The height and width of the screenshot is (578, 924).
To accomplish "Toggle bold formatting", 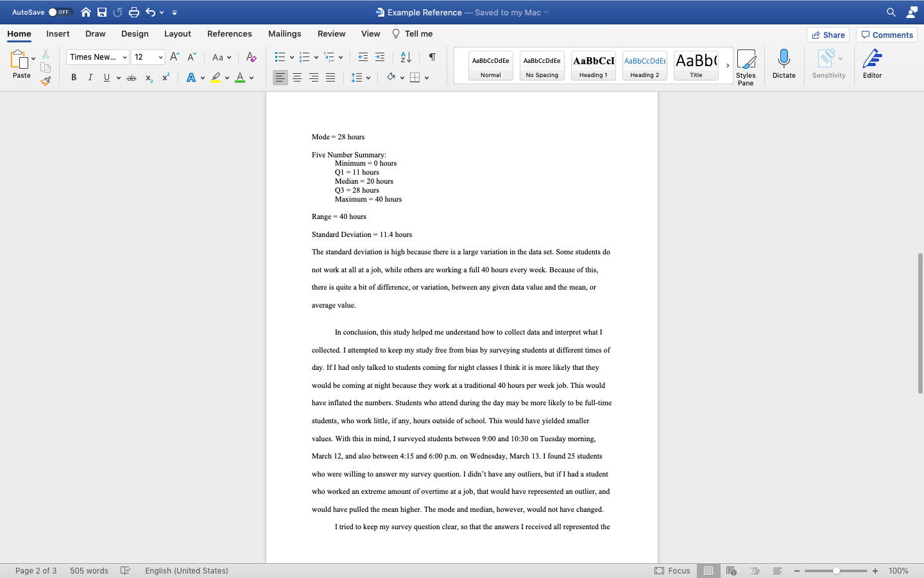I will 74,78.
